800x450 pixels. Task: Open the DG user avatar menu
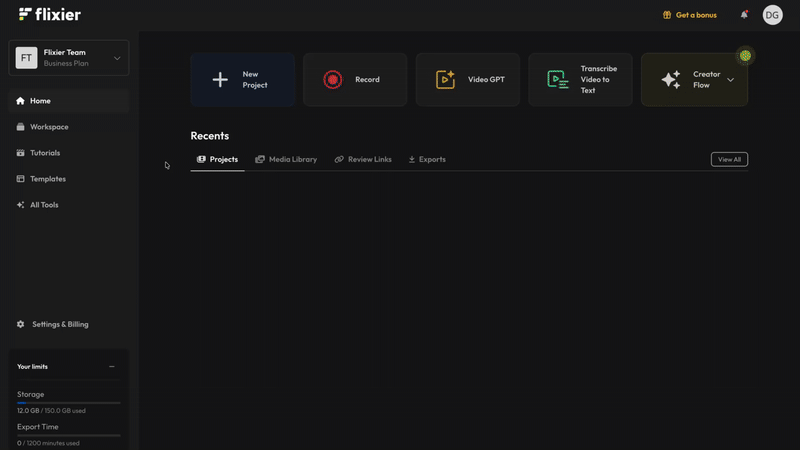click(772, 15)
